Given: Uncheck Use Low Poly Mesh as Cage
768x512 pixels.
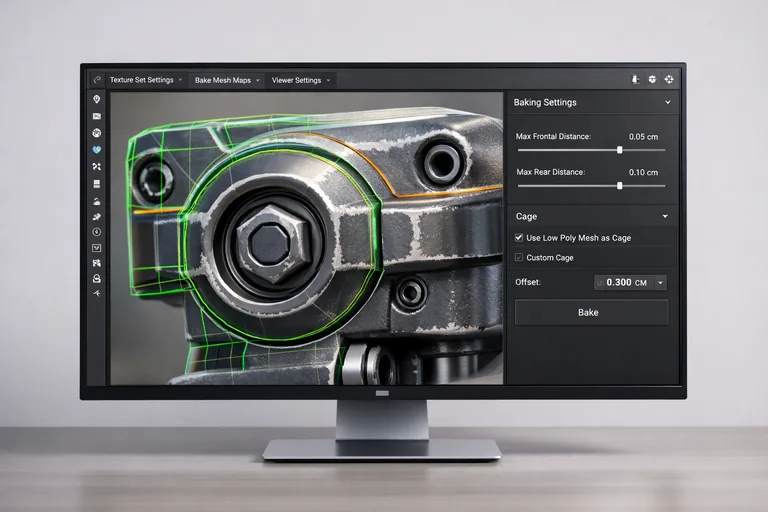Looking at the screenshot, I should [518, 238].
